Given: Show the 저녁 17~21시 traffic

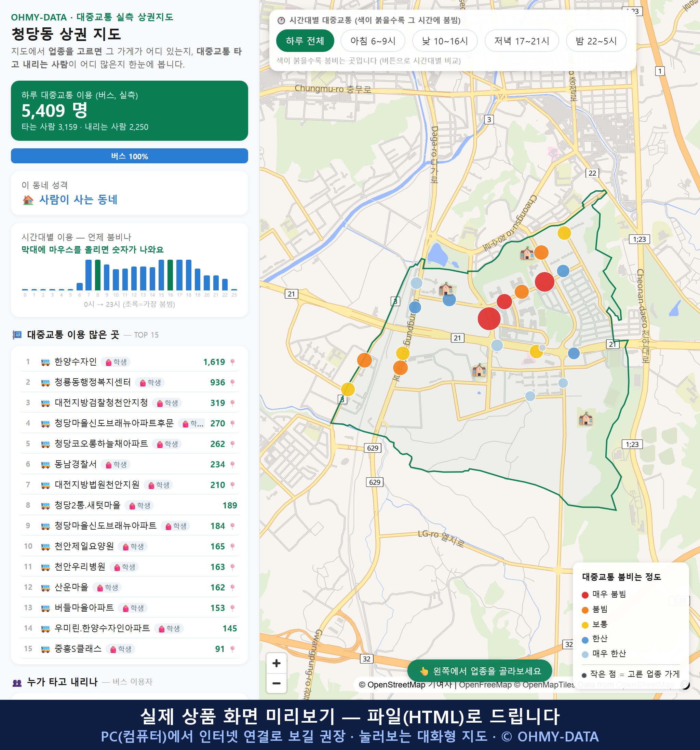Looking at the screenshot, I should point(522,41).
